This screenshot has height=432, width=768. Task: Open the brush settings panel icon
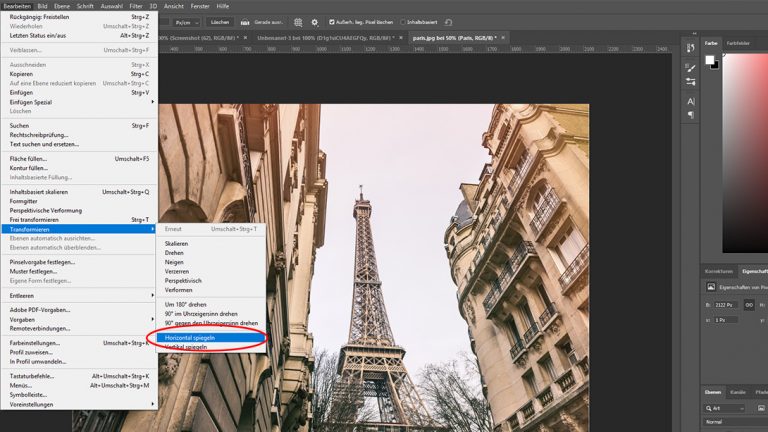point(691,67)
